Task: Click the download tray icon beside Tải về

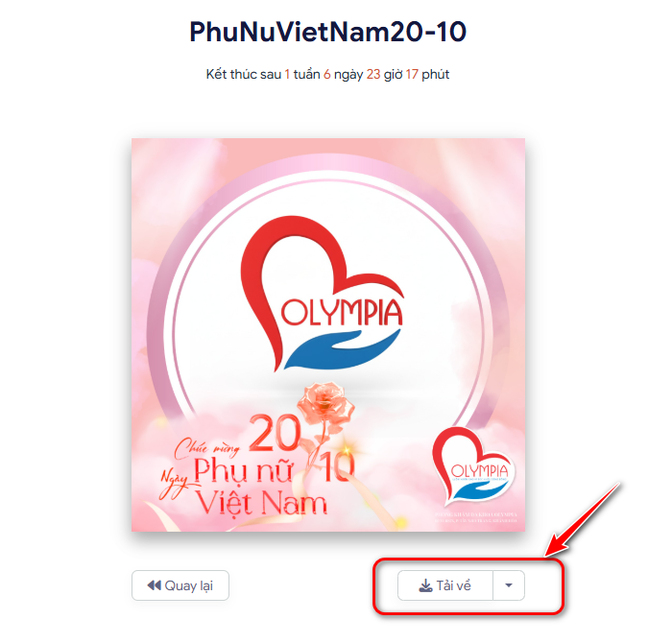Action: click(x=425, y=585)
